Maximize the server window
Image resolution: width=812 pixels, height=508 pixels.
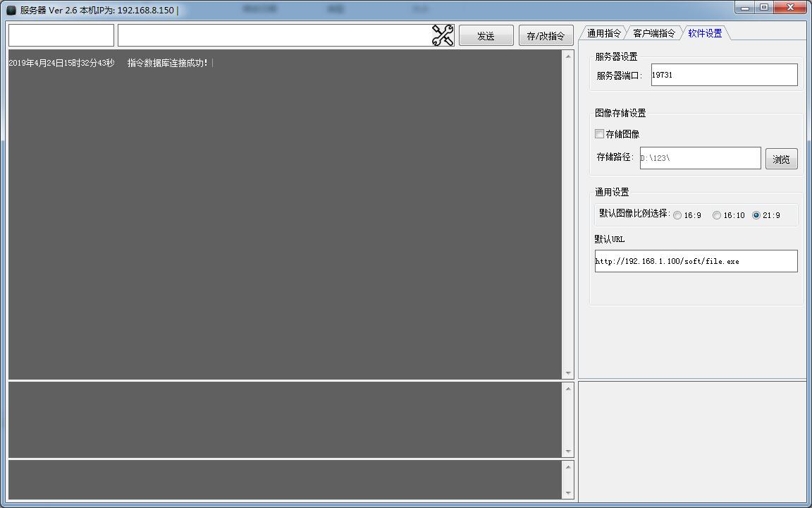coord(763,8)
